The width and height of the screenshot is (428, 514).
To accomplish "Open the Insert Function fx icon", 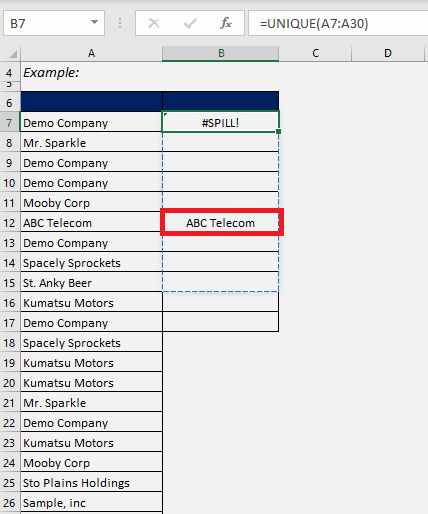I will (x=226, y=23).
